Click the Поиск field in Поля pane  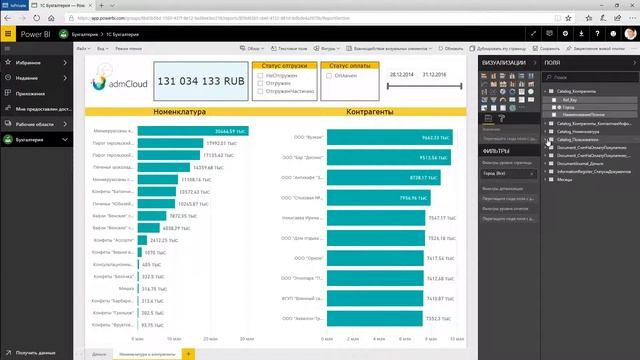(x=590, y=77)
